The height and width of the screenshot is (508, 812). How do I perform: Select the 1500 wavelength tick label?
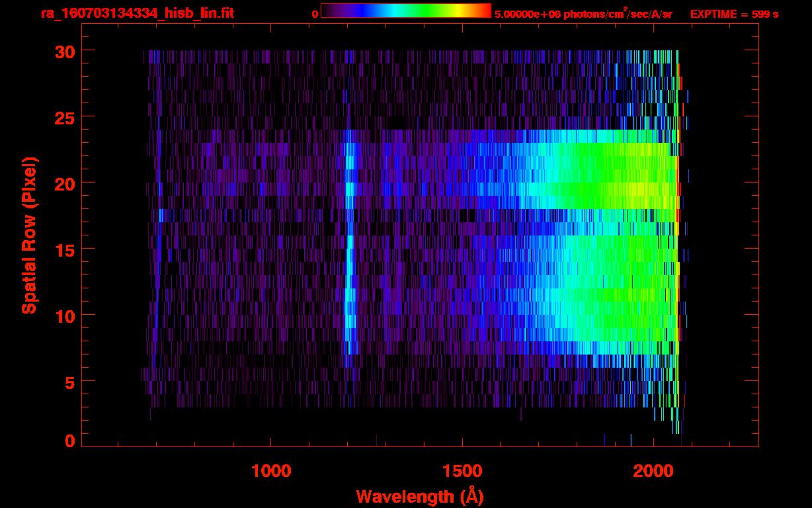click(462, 471)
